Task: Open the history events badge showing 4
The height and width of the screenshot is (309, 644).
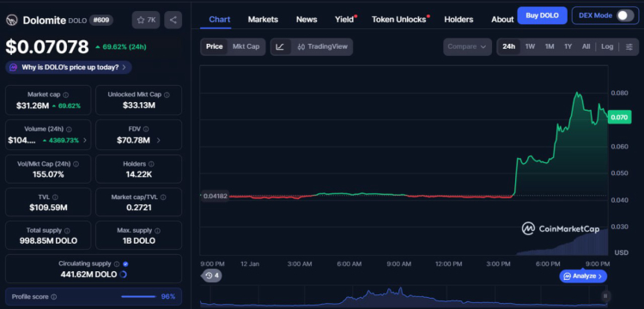Action: tap(211, 276)
